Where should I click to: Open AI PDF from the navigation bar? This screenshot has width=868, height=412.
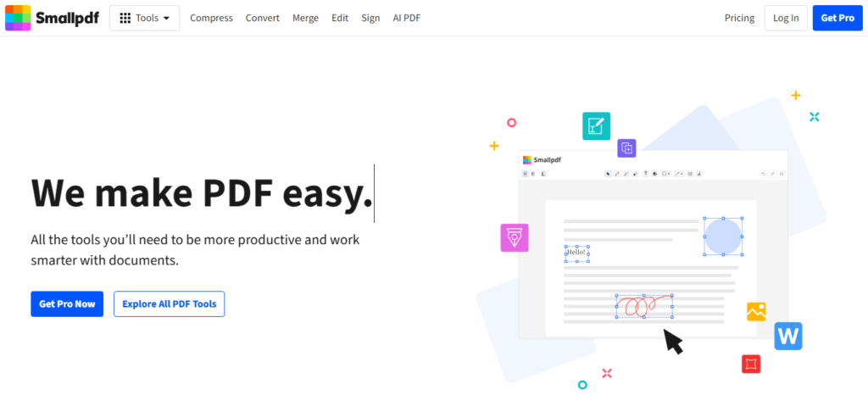(x=407, y=18)
